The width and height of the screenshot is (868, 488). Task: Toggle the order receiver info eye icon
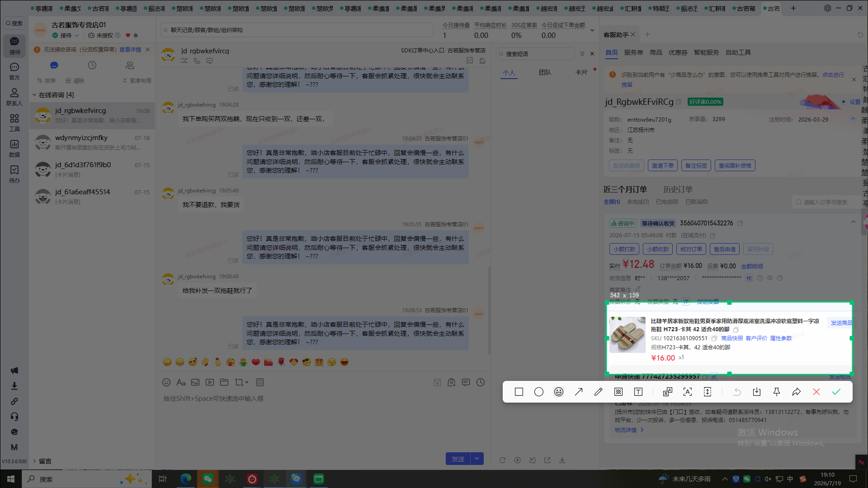coord(770,278)
